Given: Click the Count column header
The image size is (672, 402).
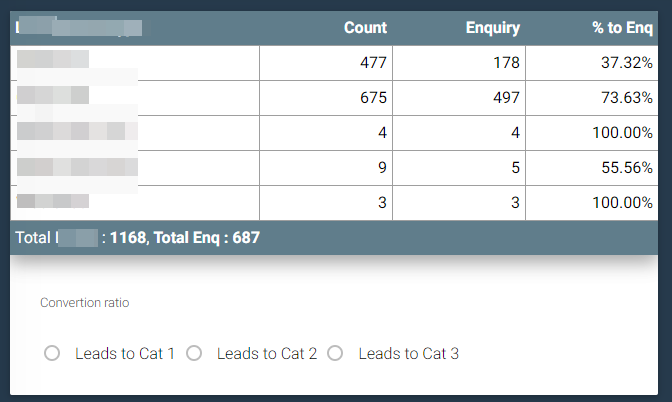Looking at the screenshot, I should coord(365,28).
